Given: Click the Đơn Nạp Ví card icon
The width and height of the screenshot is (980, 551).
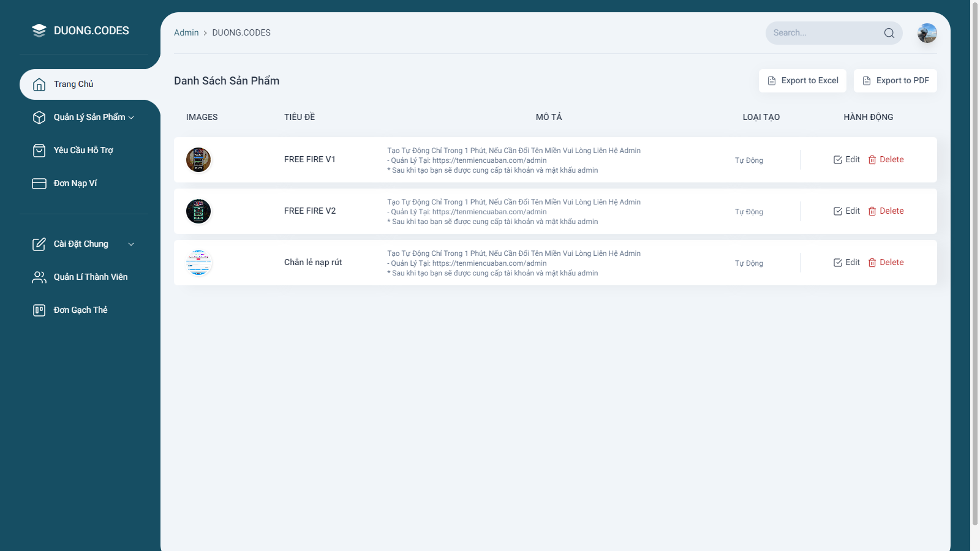Looking at the screenshot, I should click(39, 184).
